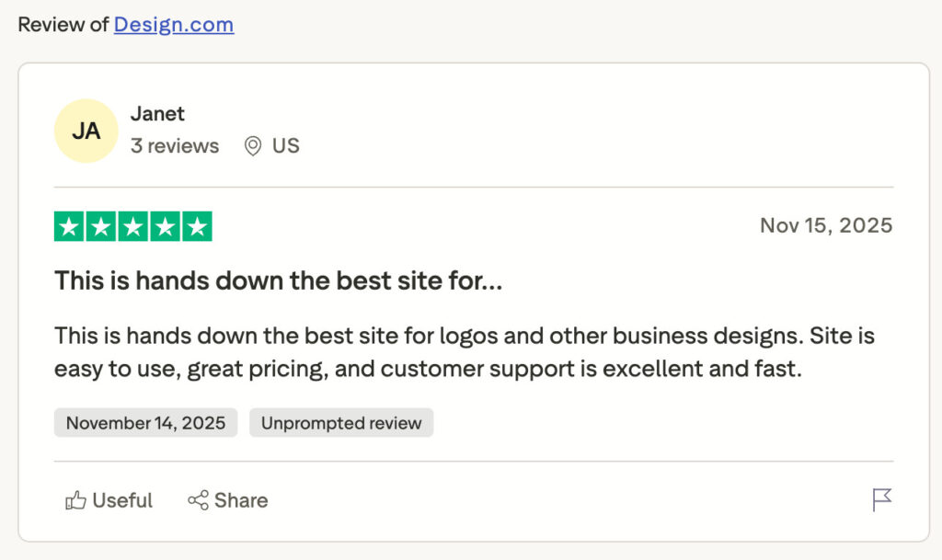The image size is (942, 560).
Task: Mark review as Useful via text label
Action: pos(122,501)
